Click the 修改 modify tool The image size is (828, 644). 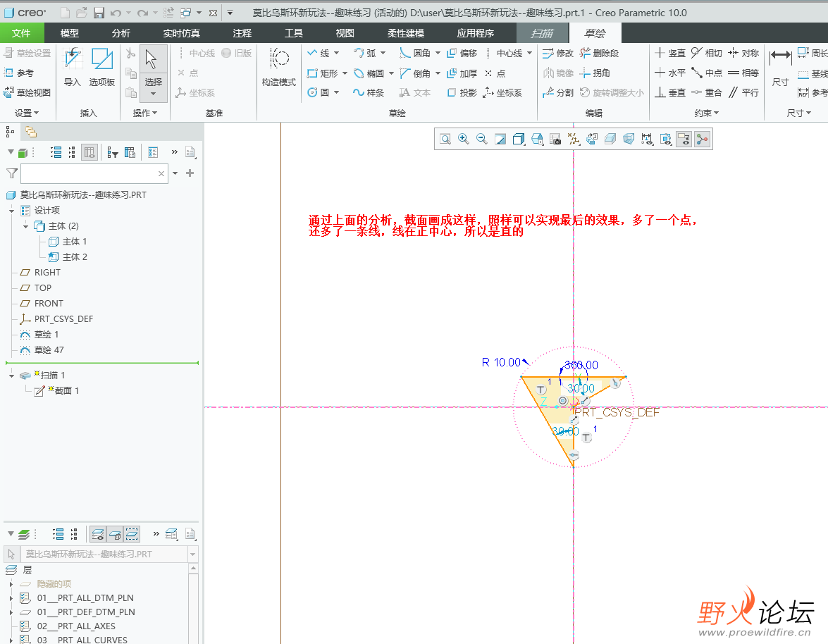(558, 53)
